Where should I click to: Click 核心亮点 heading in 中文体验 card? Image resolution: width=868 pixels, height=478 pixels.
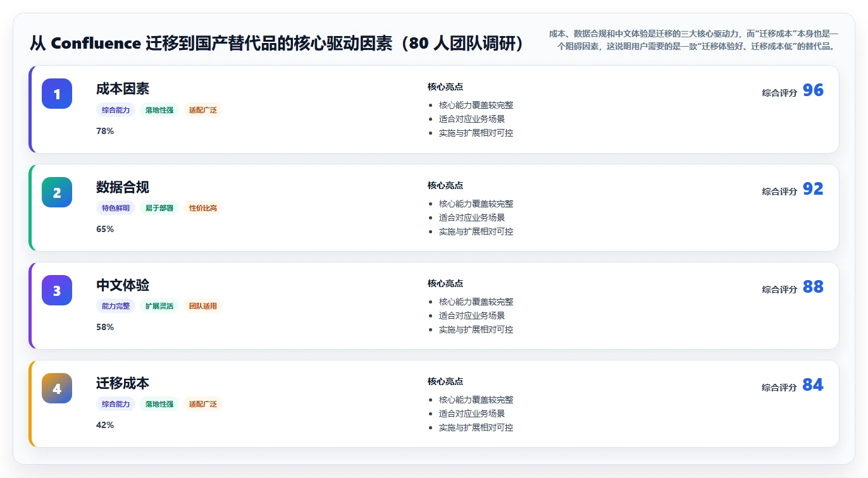(x=445, y=283)
